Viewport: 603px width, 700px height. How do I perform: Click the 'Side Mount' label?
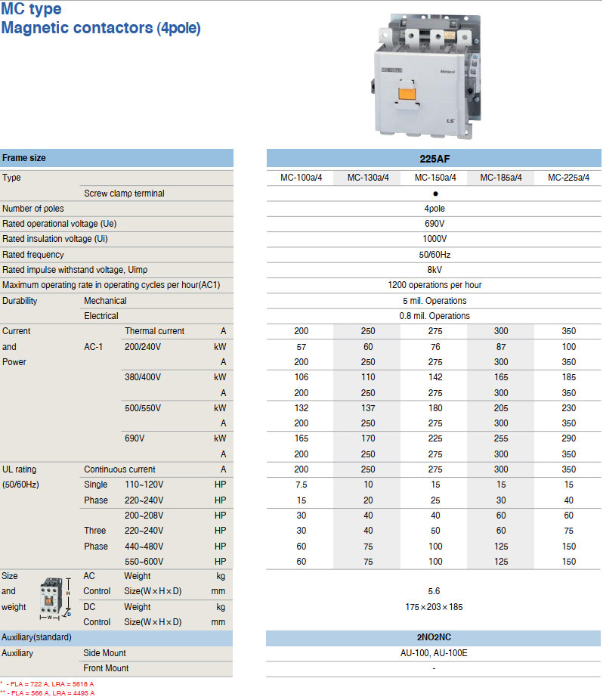tap(104, 653)
